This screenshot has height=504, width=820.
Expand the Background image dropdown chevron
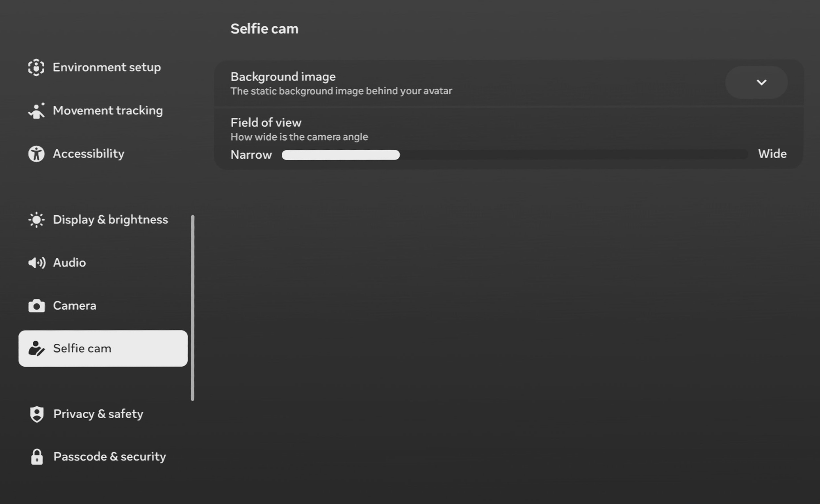point(761,82)
